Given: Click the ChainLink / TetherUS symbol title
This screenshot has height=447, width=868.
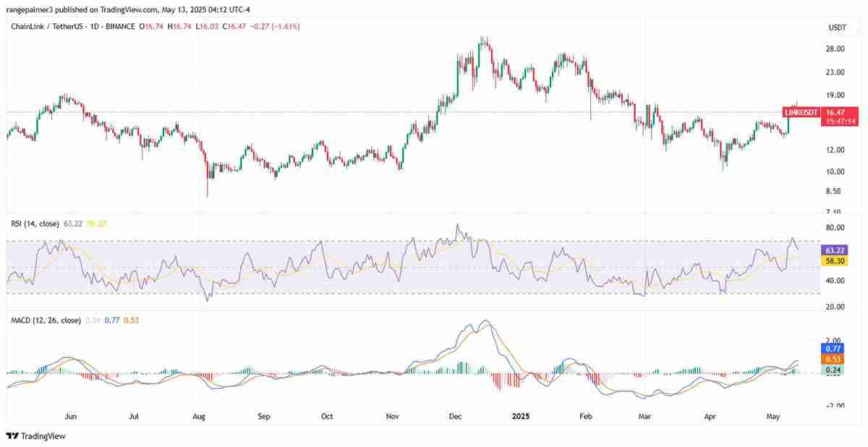Looking at the screenshot, I should pos(51,27).
